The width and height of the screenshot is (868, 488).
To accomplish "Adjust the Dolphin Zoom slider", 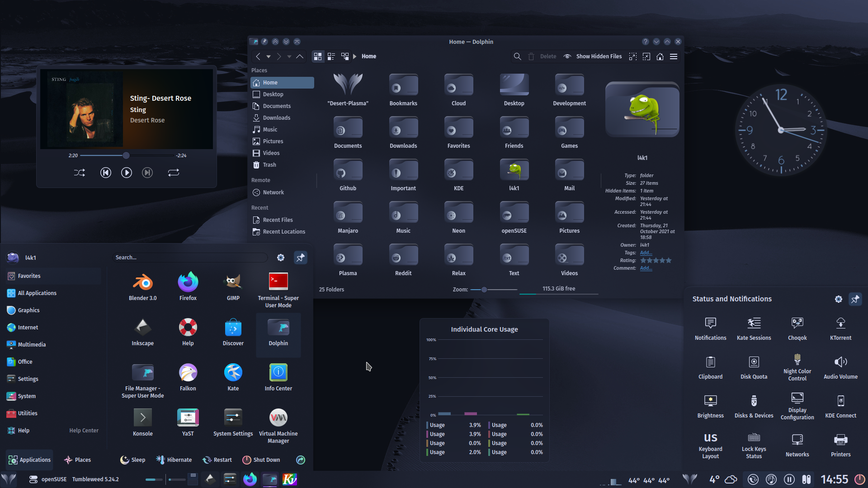I will pyautogui.click(x=494, y=290).
